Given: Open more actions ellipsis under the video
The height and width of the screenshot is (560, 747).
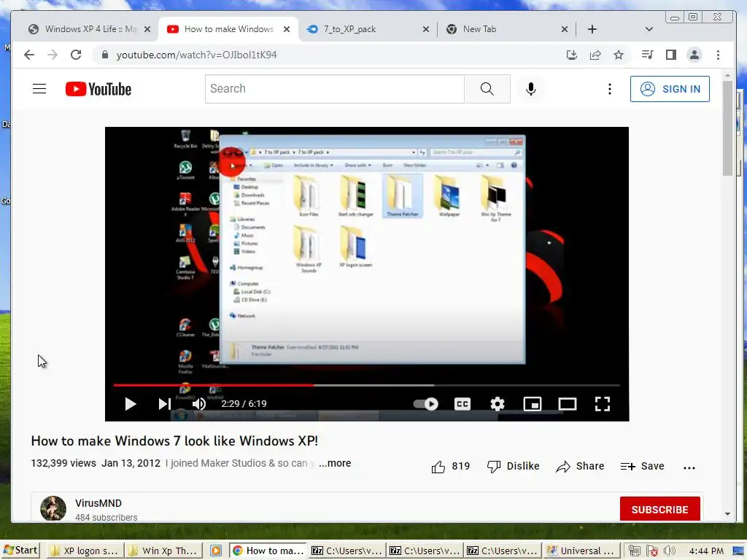Looking at the screenshot, I should [689, 467].
